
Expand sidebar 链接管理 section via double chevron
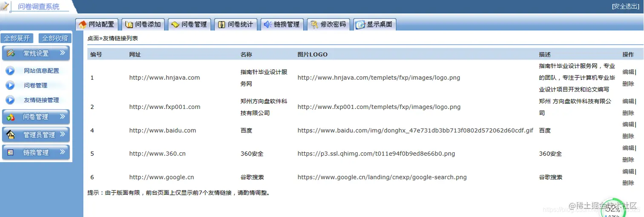[62, 151]
